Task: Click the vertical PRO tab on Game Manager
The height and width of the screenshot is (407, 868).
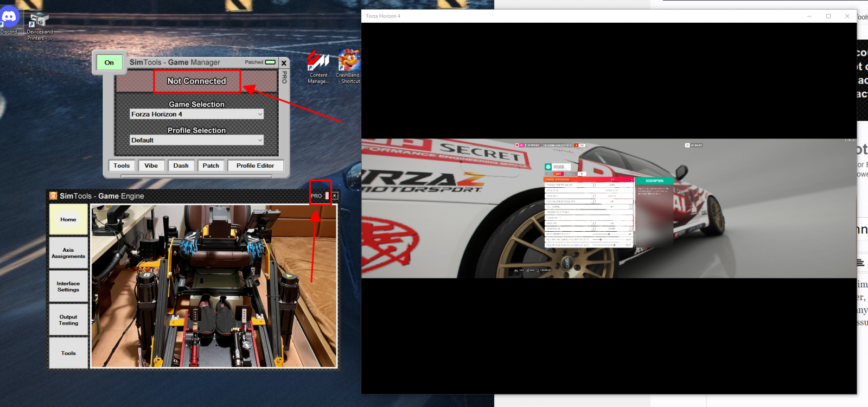Action: click(284, 77)
